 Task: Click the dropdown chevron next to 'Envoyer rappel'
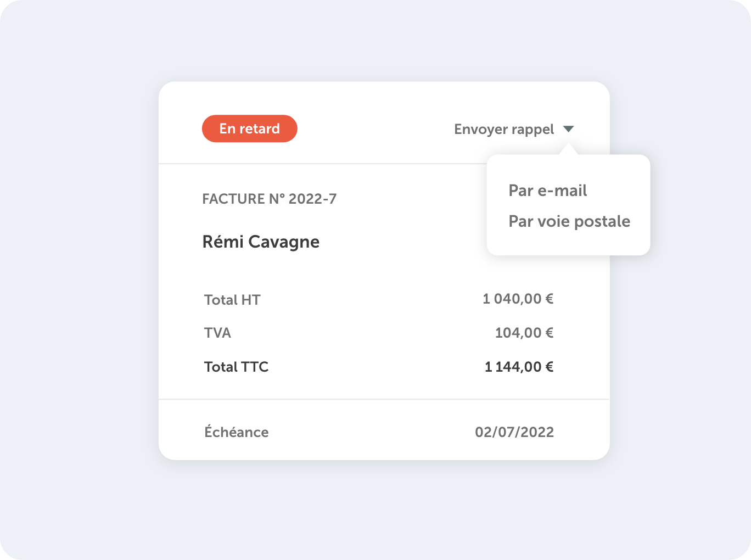569,128
